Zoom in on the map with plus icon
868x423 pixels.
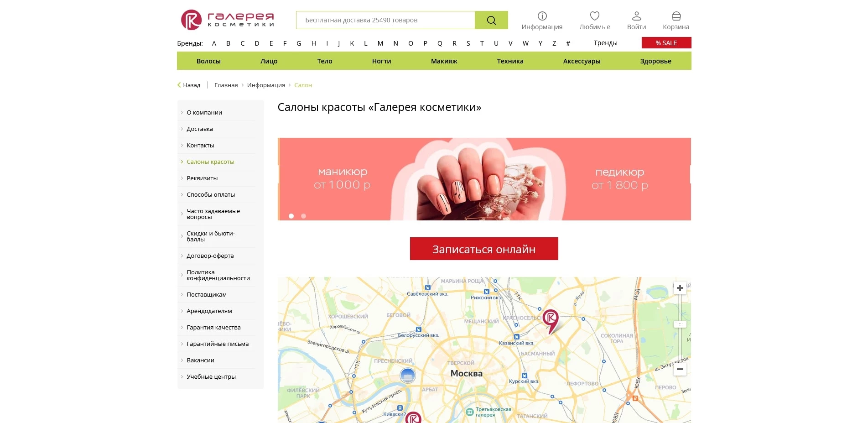679,287
